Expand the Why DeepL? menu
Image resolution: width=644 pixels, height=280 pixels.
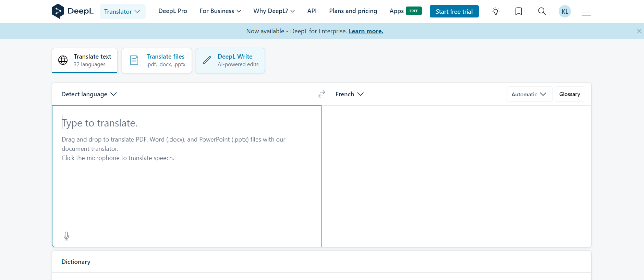(274, 11)
